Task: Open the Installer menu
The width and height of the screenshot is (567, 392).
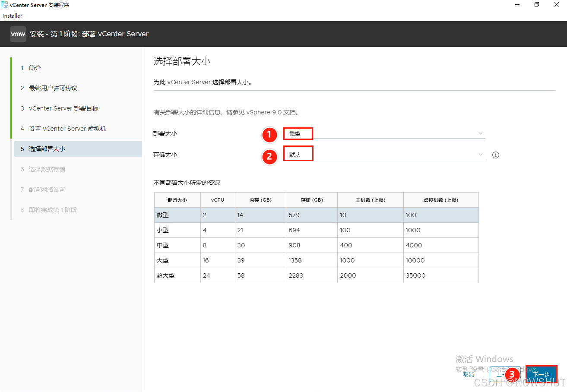Action: [13, 16]
